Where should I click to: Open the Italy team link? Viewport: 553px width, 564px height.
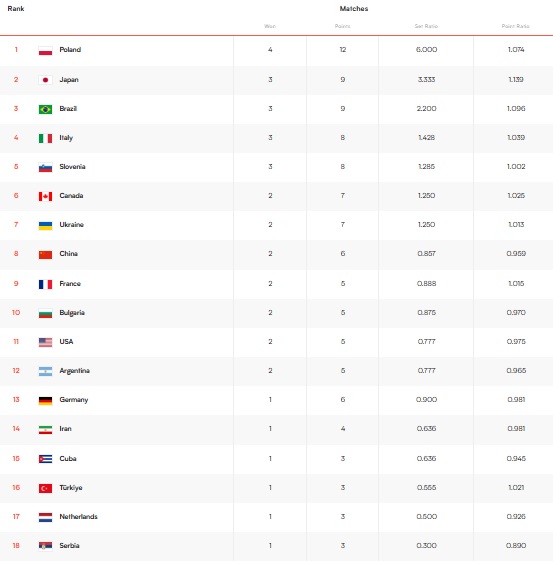[x=66, y=138]
